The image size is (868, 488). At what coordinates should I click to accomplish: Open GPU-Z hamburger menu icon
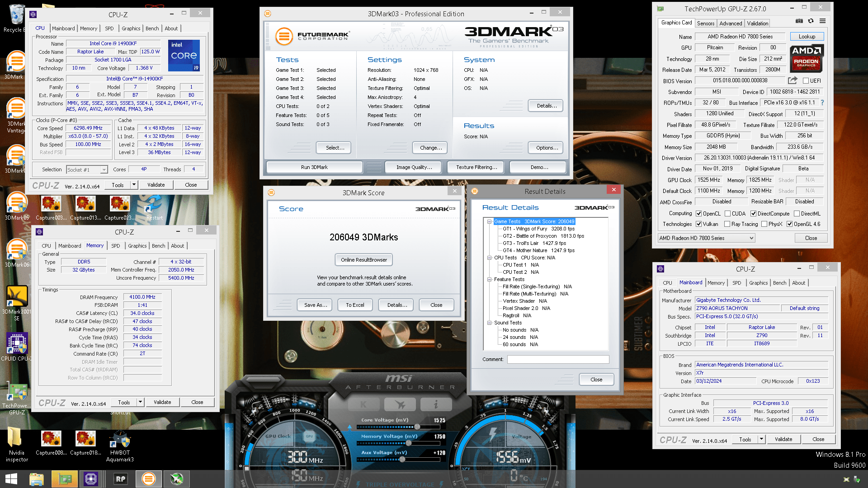tap(823, 21)
